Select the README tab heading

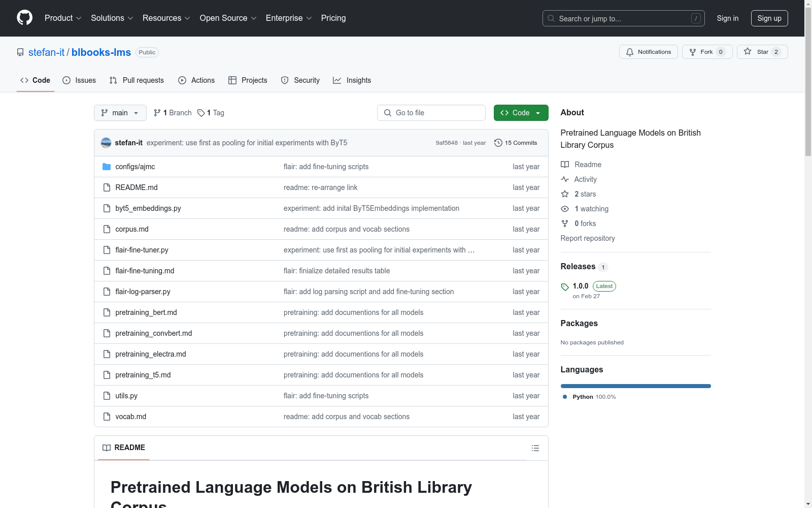pos(124,448)
